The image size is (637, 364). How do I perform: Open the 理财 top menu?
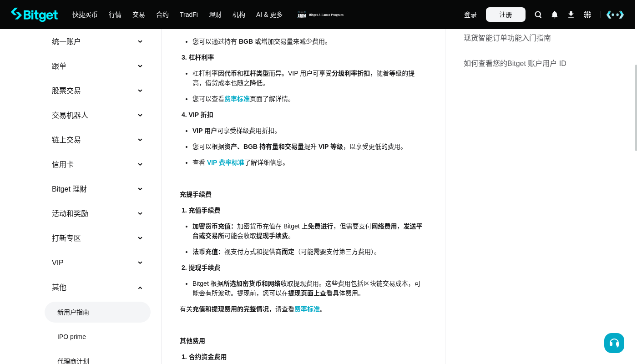coord(215,15)
